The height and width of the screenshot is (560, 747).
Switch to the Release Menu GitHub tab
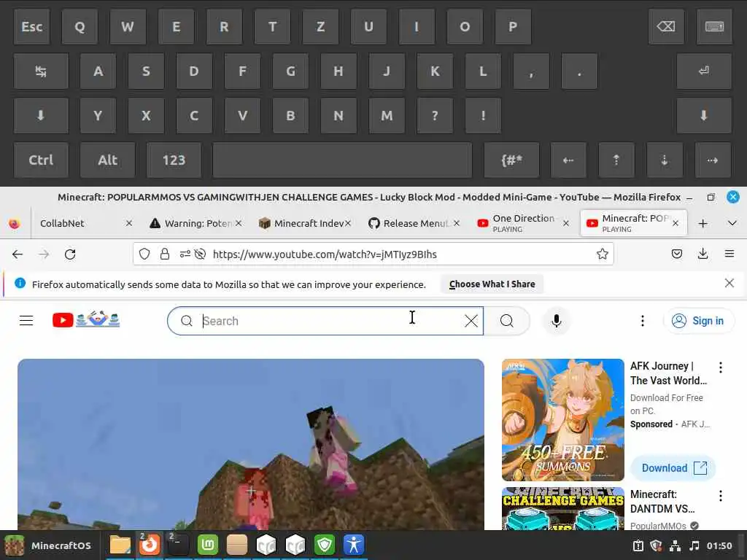pyautogui.click(x=414, y=223)
